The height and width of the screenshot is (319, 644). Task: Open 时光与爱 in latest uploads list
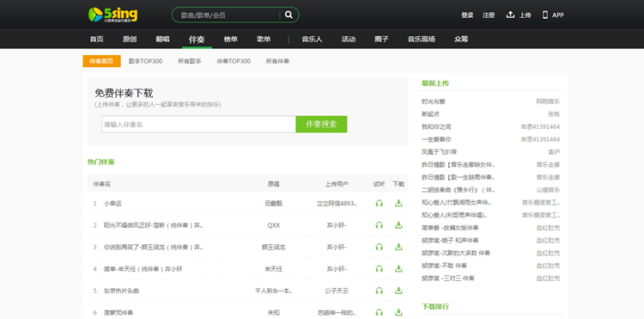(434, 101)
